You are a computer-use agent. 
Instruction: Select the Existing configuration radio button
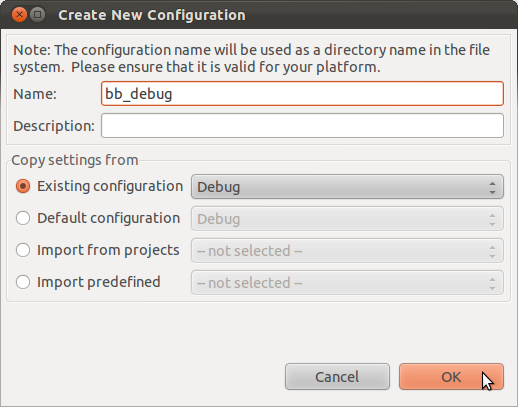pyautogui.click(x=23, y=186)
